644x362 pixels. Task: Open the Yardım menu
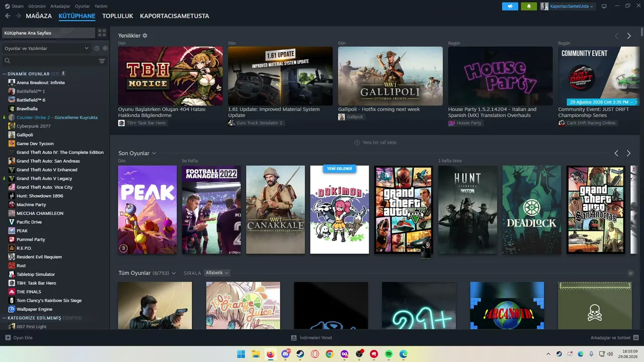[101, 6]
